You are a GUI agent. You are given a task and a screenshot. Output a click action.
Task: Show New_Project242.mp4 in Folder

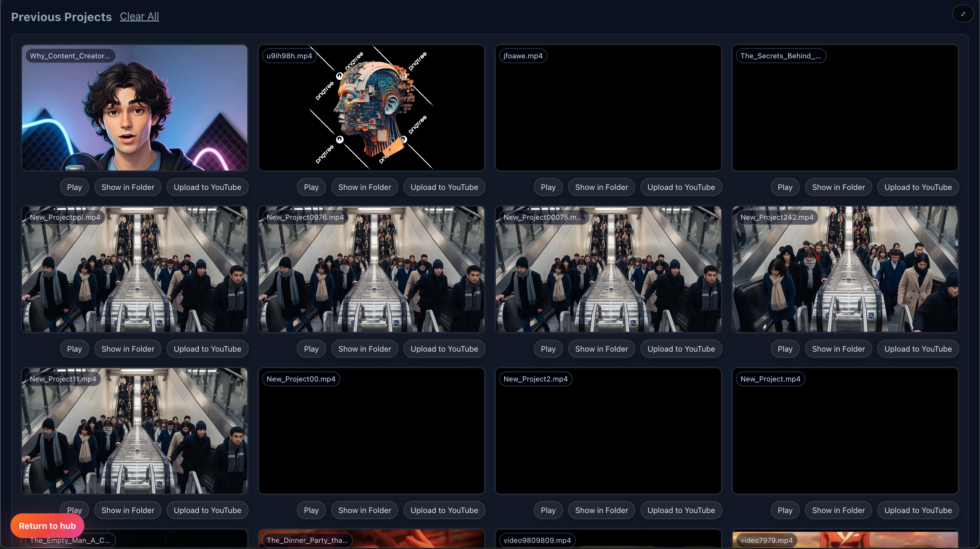837,348
